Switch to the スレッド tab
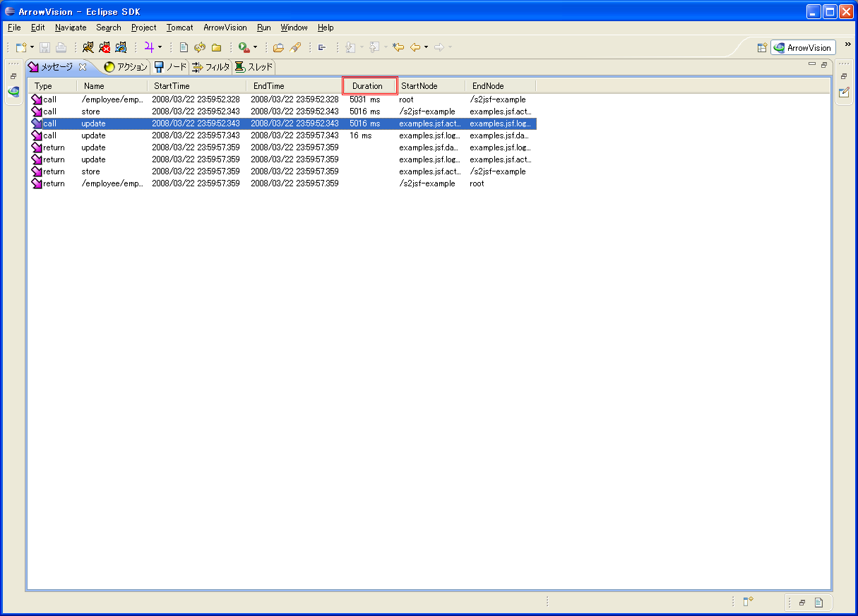The image size is (858, 616). 254,67
